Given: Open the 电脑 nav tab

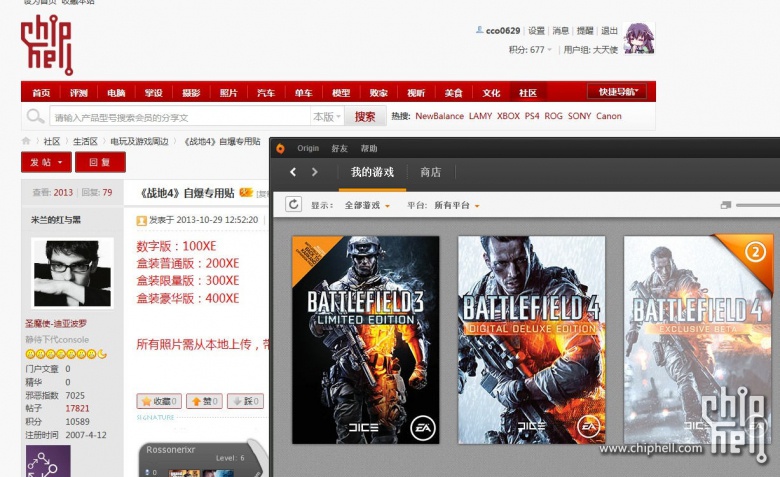Looking at the screenshot, I should pyautogui.click(x=116, y=93).
